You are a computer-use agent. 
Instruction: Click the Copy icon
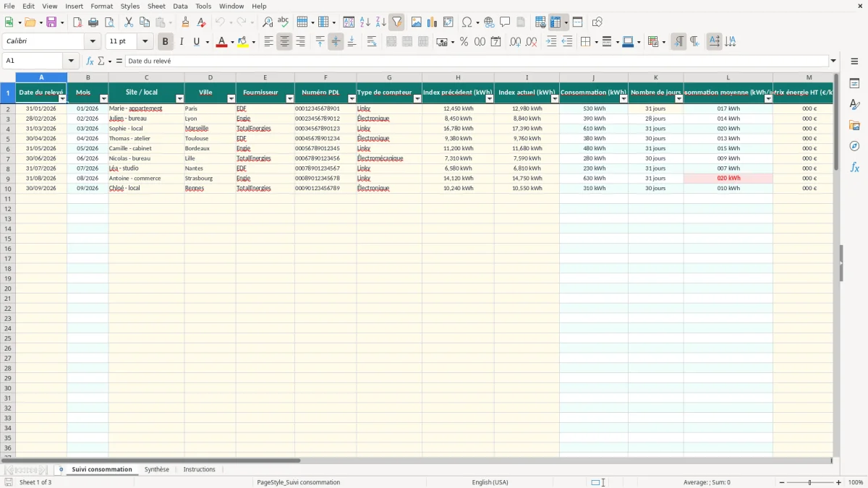(x=145, y=22)
